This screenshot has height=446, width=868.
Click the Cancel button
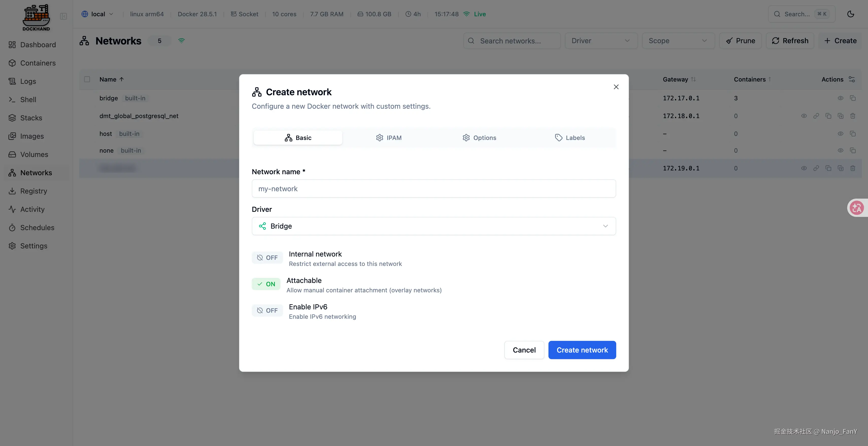click(x=524, y=350)
